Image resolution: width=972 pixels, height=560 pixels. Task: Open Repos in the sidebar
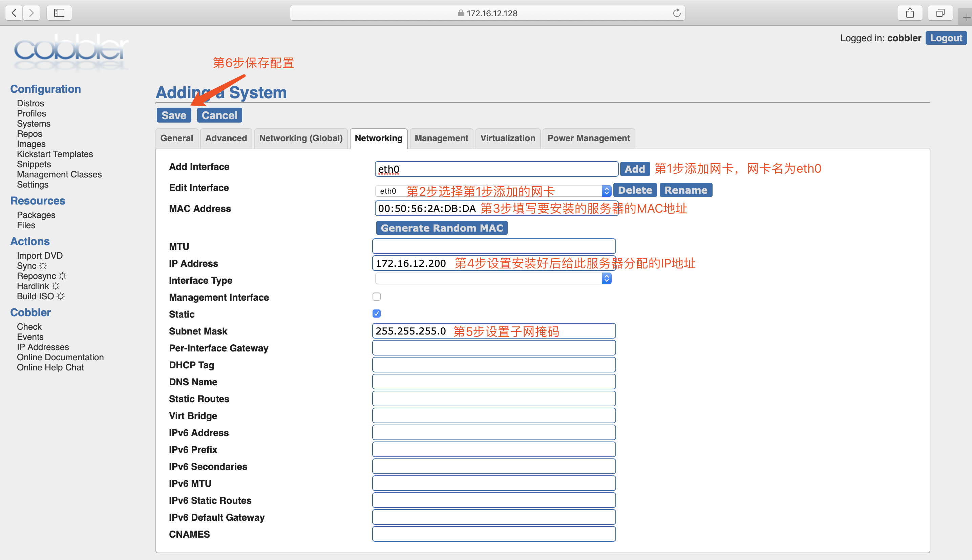(29, 134)
